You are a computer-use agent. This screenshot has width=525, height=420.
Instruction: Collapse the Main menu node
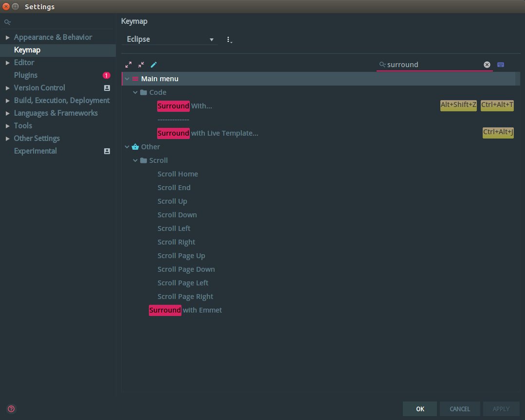(x=127, y=78)
